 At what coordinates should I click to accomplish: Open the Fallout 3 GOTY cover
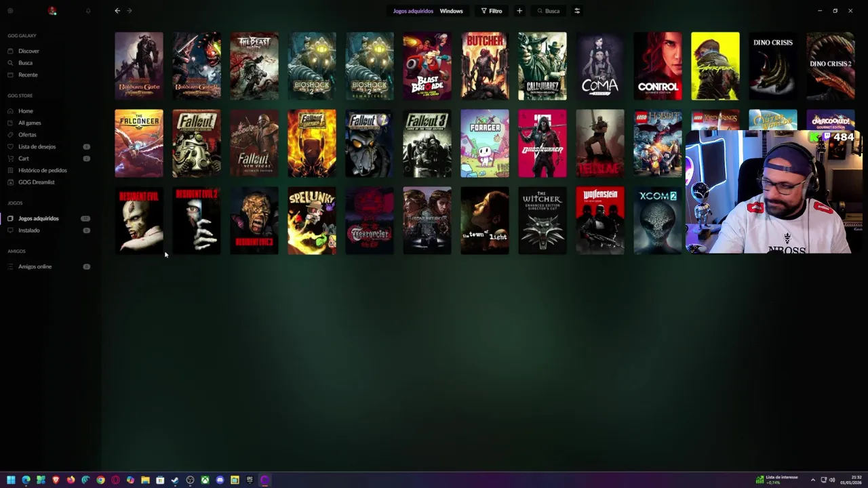(x=427, y=143)
